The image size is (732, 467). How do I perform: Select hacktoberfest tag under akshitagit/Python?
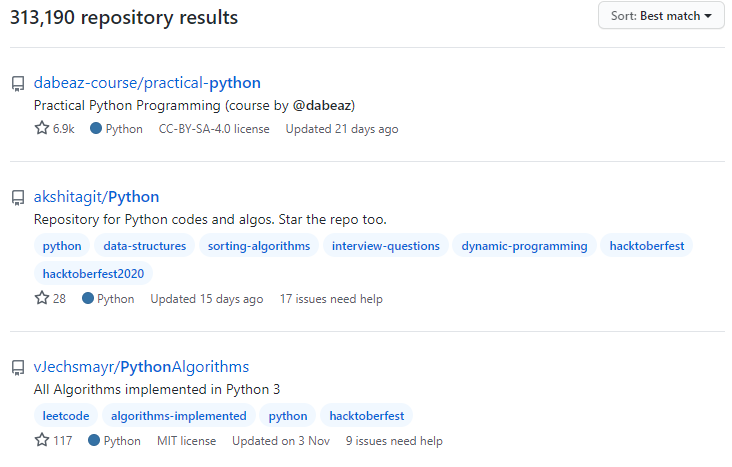pyautogui.click(x=647, y=246)
